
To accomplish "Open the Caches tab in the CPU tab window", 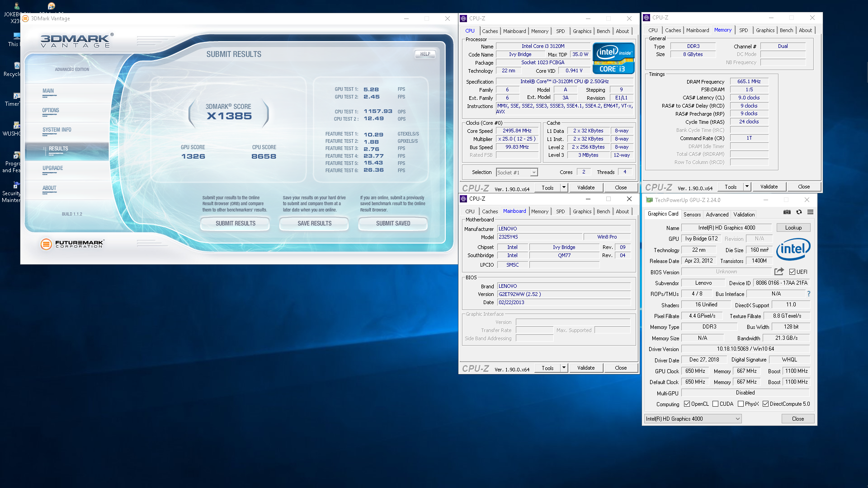I will [x=490, y=31].
